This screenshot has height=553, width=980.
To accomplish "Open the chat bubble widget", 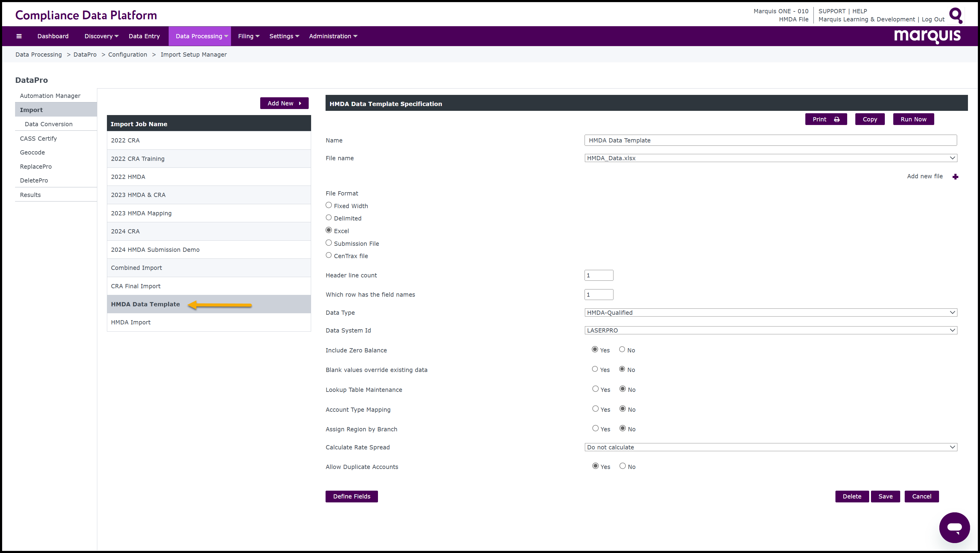I will point(954,527).
